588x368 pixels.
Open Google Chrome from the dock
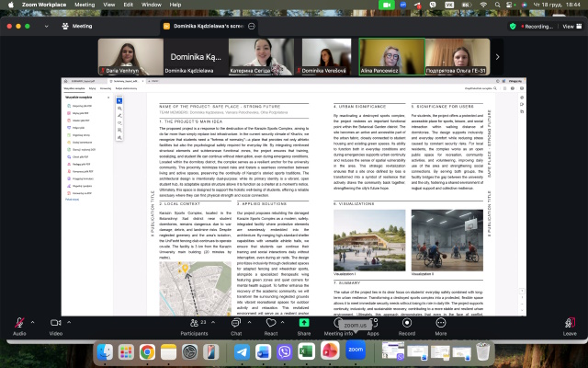pos(146,352)
